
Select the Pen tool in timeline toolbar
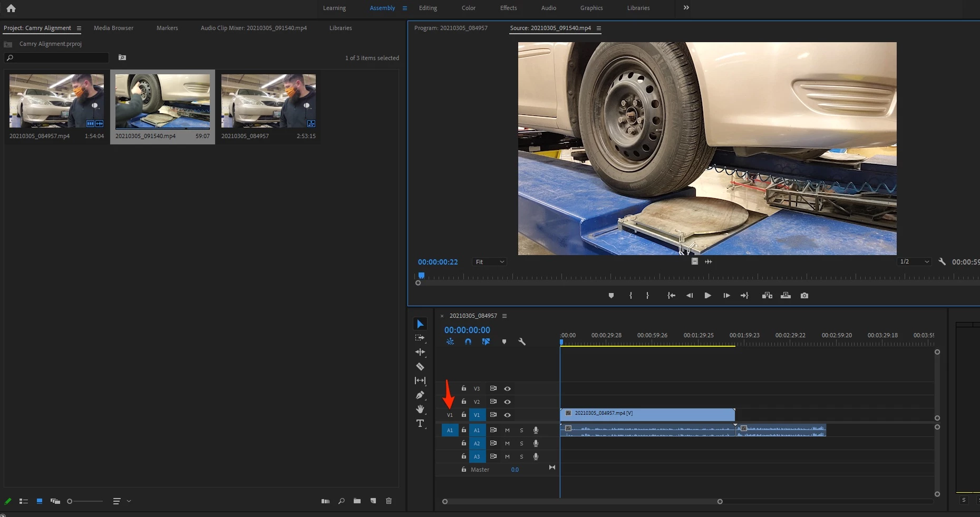pyautogui.click(x=420, y=395)
